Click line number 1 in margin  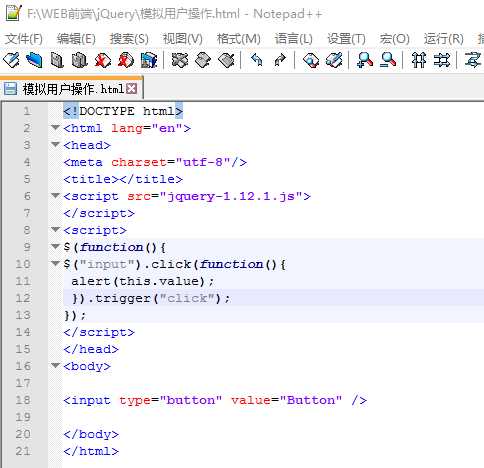pos(27,111)
